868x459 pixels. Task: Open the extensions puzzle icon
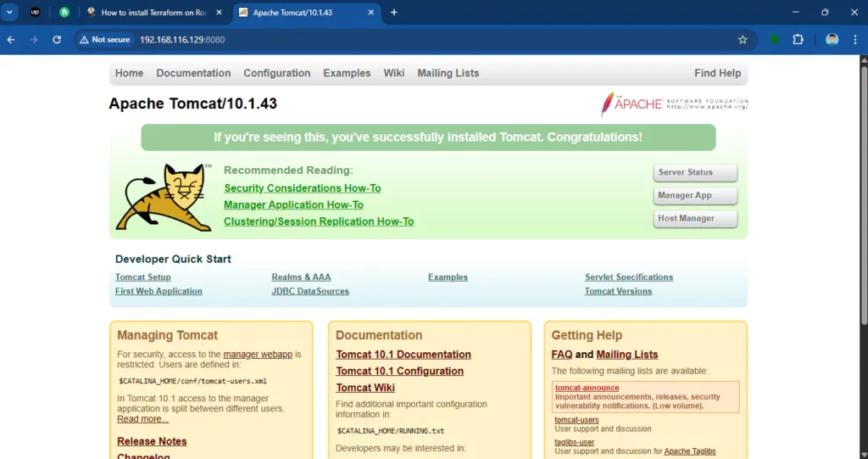click(798, 39)
